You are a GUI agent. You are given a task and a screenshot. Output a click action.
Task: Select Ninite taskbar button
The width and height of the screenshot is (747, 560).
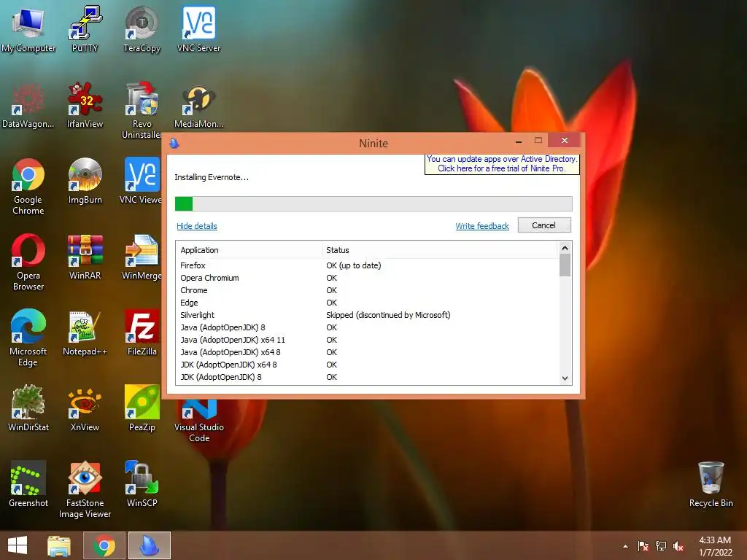click(149, 545)
